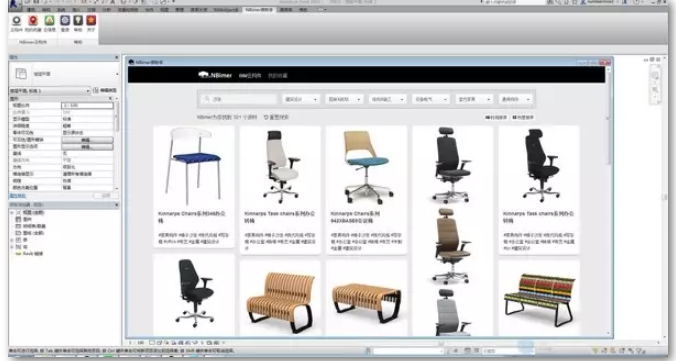This screenshot has height=361, width=676.
Task: Sort results with 热度排序 button
Action: (523, 117)
